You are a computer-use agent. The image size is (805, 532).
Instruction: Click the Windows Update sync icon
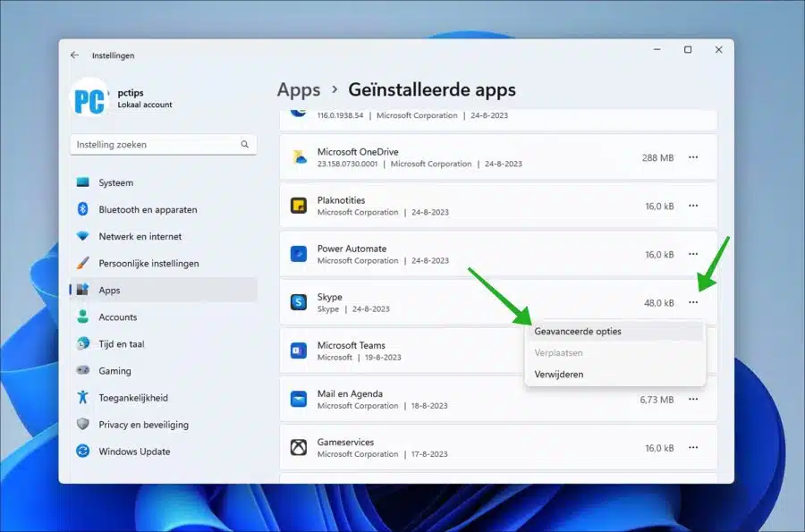(82, 451)
